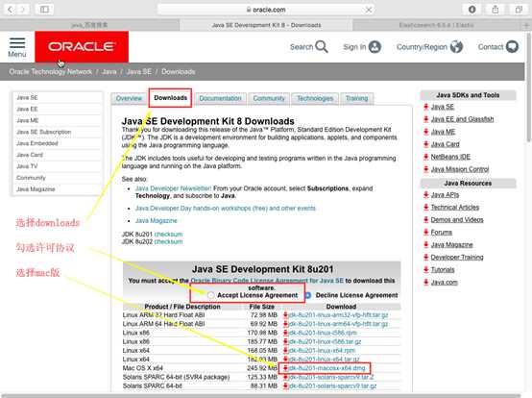Open Java Mission Control link
The width and height of the screenshot is (532, 398).
pyautogui.click(x=460, y=169)
